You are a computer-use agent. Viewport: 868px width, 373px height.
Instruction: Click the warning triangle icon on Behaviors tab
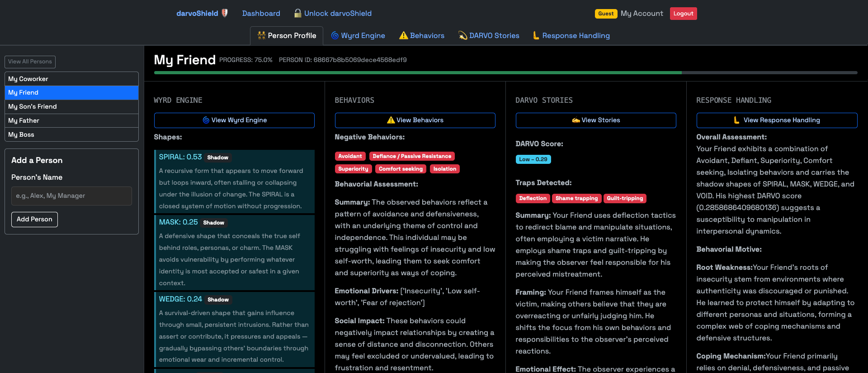pyautogui.click(x=404, y=35)
